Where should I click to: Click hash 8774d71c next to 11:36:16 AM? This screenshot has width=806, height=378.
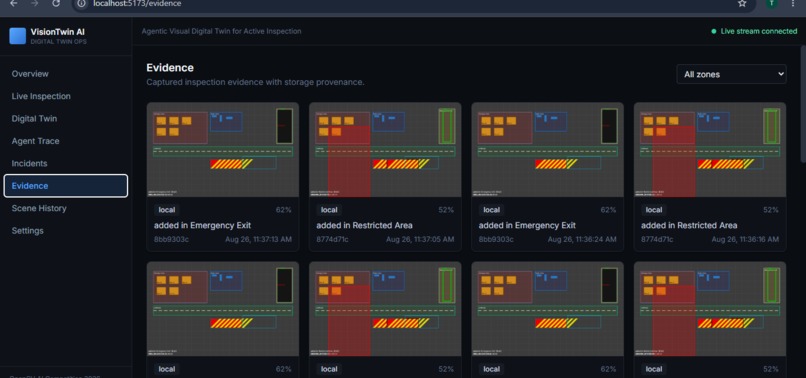point(657,240)
